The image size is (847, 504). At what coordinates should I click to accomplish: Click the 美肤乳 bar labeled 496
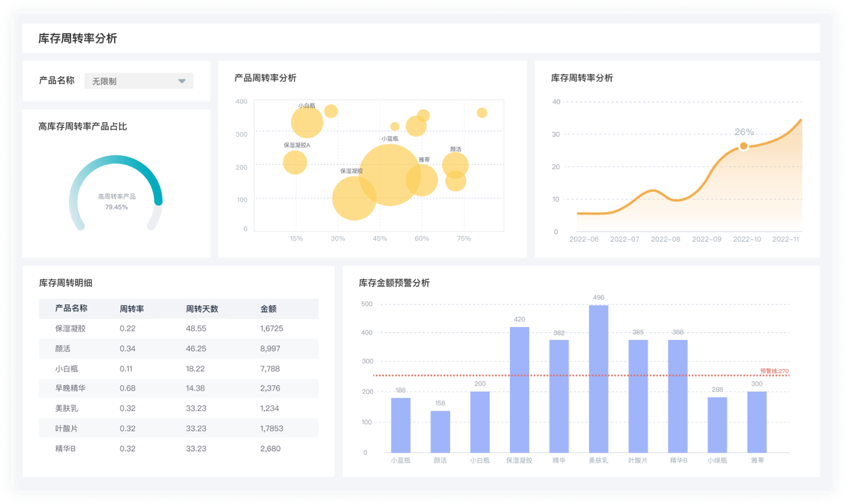[x=598, y=379]
